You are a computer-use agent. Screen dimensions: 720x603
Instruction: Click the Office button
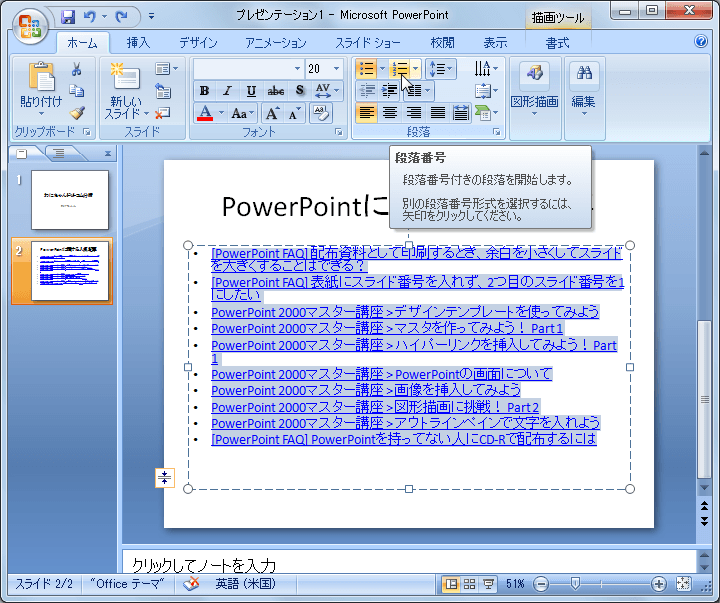[x=30, y=27]
